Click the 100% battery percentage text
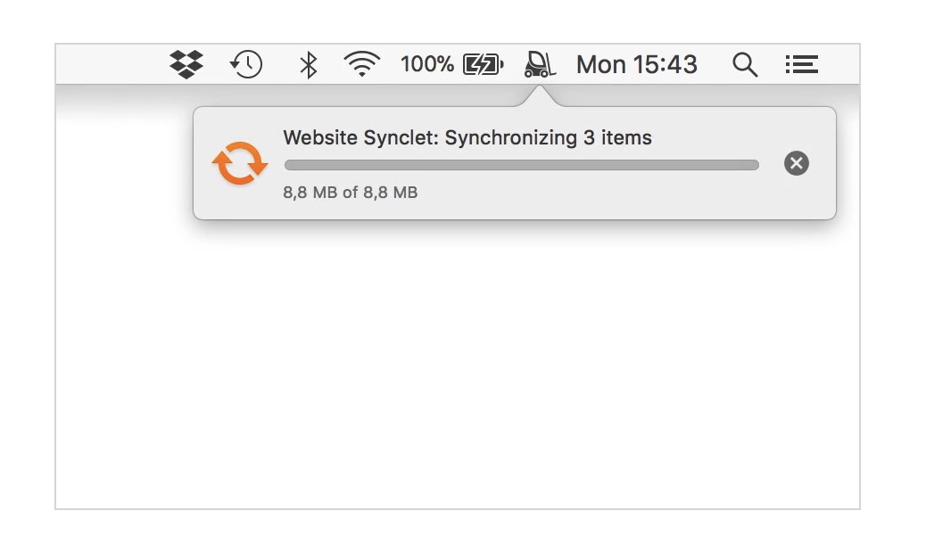This screenshot has height=560, width=926. click(426, 64)
